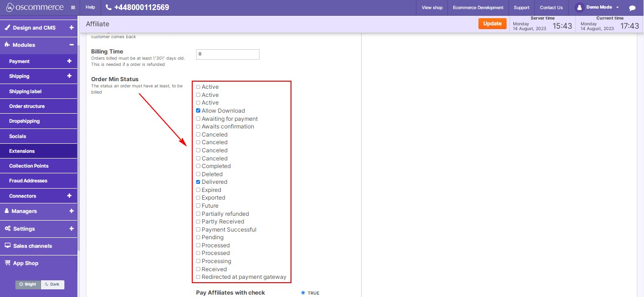Click the phone number +448000112569
The width and height of the screenshot is (644, 297).
click(x=142, y=8)
